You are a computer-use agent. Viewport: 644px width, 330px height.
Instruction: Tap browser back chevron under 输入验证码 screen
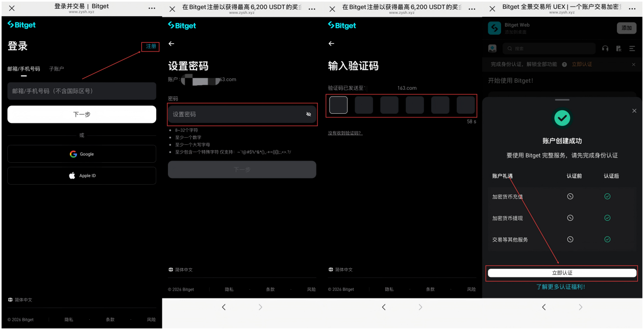pos(384,307)
